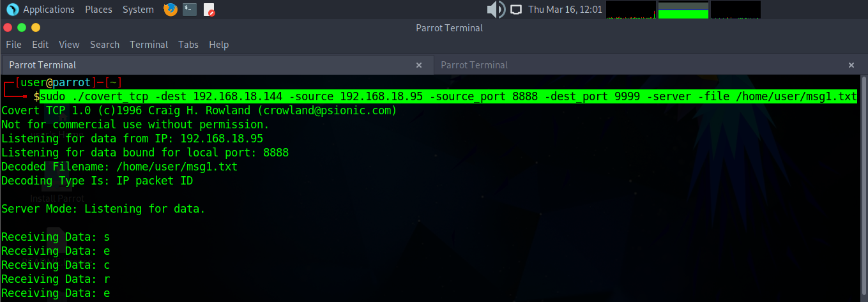Open the System menu
The width and height of the screenshot is (868, 302).
[x=138, y=10]
